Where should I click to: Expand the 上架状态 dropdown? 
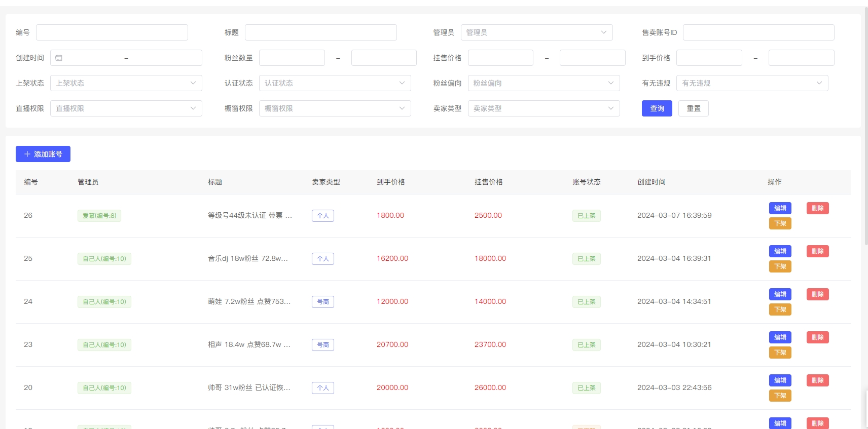[x=126, y=83]
